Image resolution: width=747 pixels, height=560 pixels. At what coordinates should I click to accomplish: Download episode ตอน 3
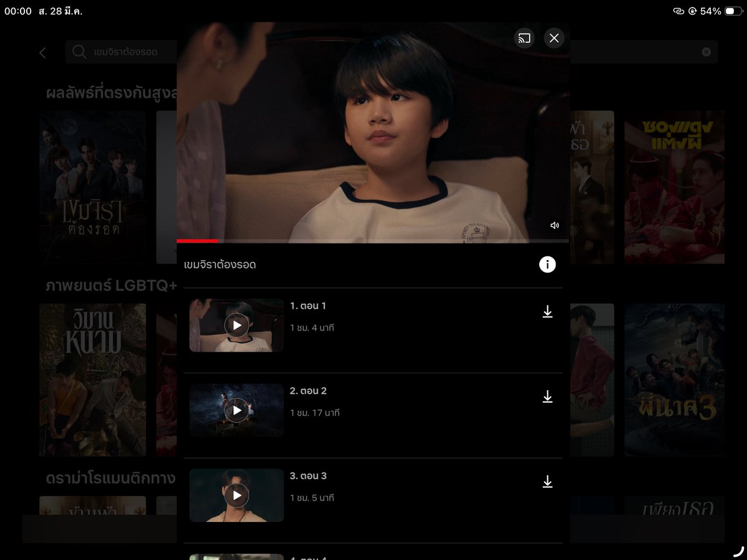(x=547, y=482)
